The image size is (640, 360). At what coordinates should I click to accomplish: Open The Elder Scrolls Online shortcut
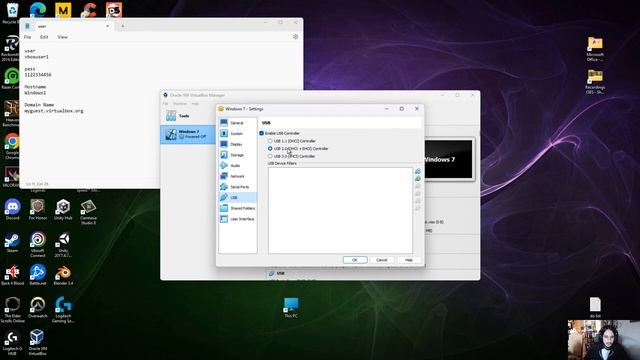[12, 310]
